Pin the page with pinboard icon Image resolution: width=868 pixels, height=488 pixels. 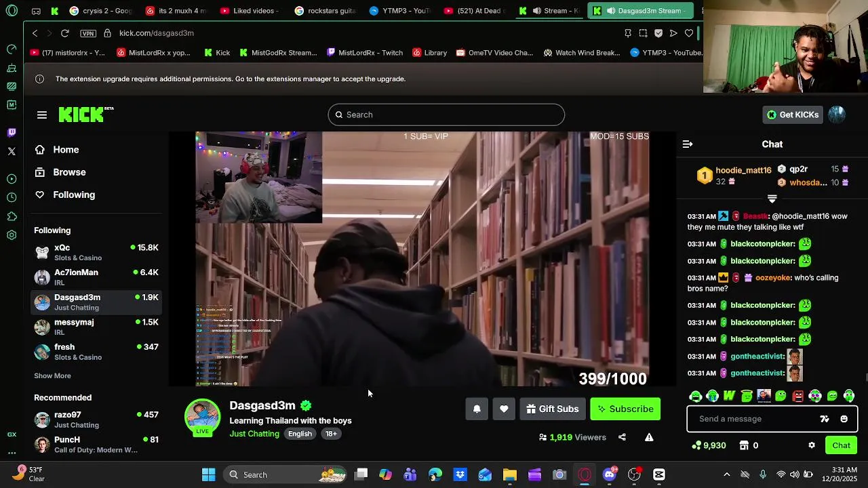pos(627,33)
